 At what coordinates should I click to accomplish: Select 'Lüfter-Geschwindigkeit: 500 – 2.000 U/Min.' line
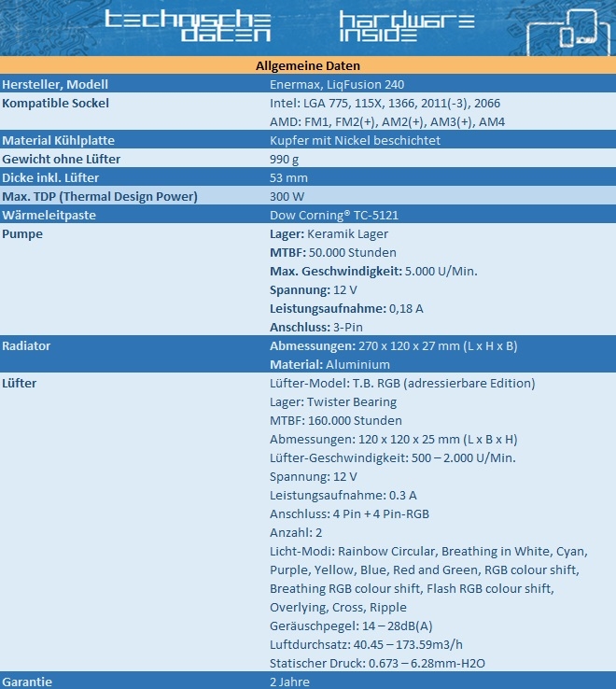click(392, 457)
